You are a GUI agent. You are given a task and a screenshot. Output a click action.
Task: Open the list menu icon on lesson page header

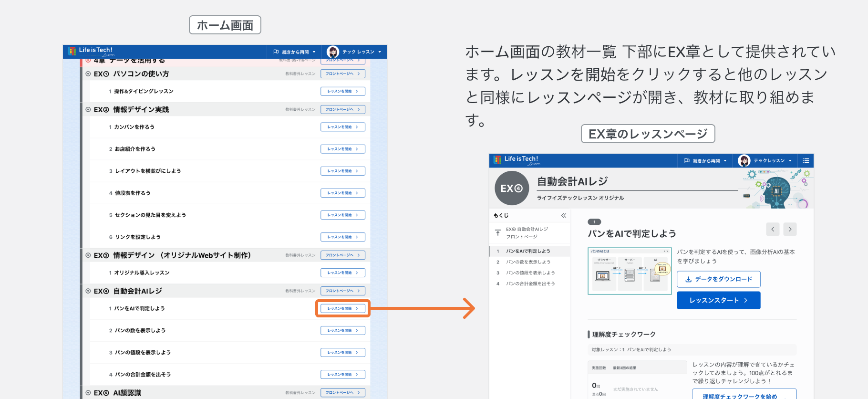(x=806, y=161)
